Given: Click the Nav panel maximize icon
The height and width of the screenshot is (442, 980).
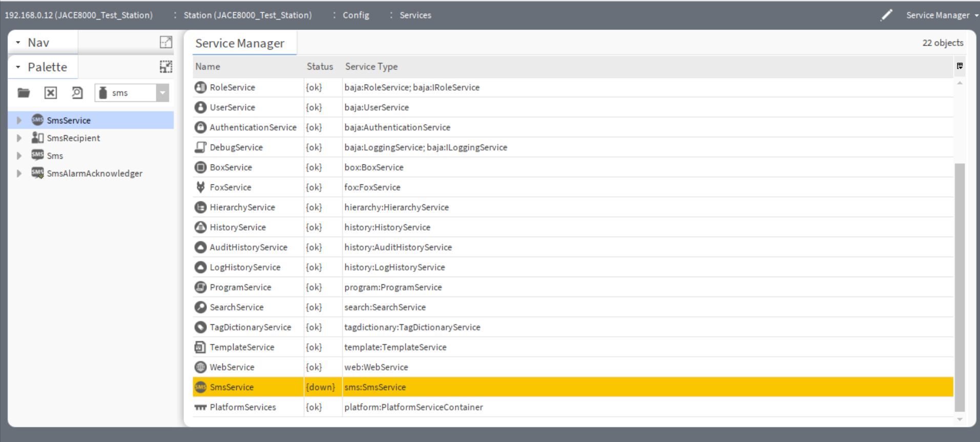Looking at the screenshot, I should coord(165,43).
